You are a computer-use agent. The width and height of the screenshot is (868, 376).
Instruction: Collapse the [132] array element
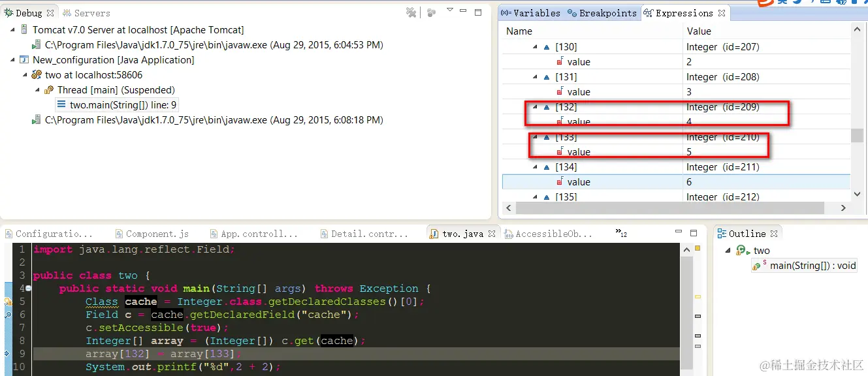coord(536,107)
